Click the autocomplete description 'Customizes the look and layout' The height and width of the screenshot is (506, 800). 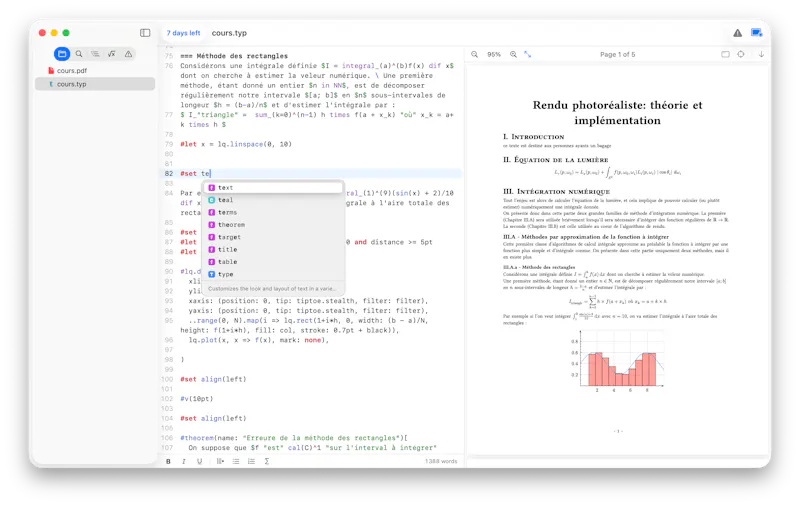coord(272,289)
